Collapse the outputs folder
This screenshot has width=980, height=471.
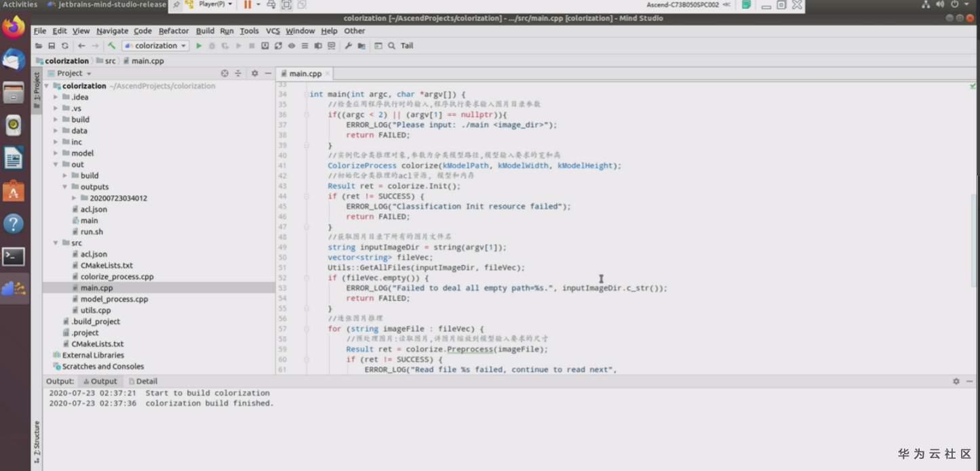point(65,186)
